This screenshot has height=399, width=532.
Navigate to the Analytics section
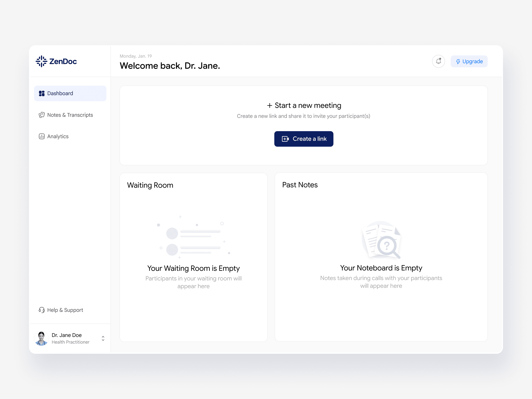(x=58, y=136)
